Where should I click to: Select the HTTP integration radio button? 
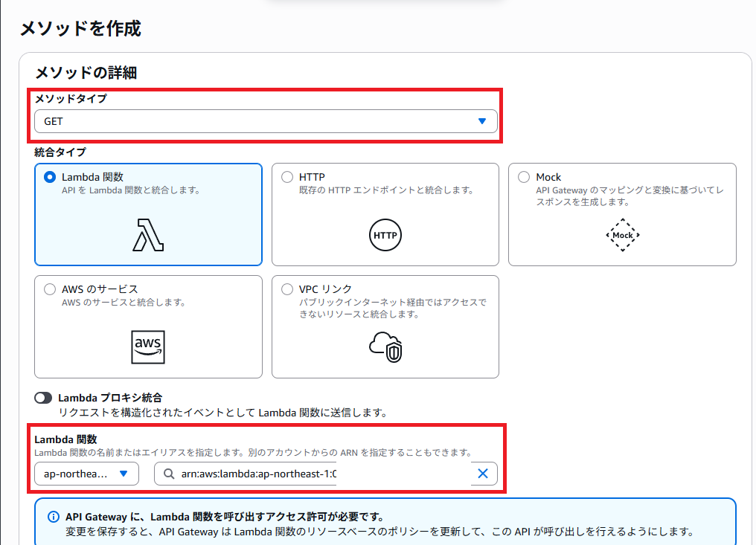(287, 177)
